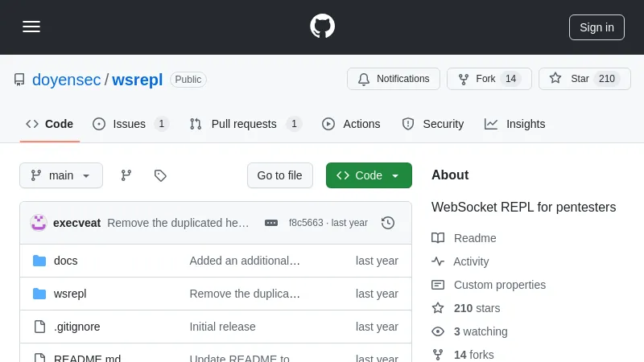This screenshot has height=362, width=644.
Task: Click Go to file search field
Action: pyautogui.click(x=279, y=175)
